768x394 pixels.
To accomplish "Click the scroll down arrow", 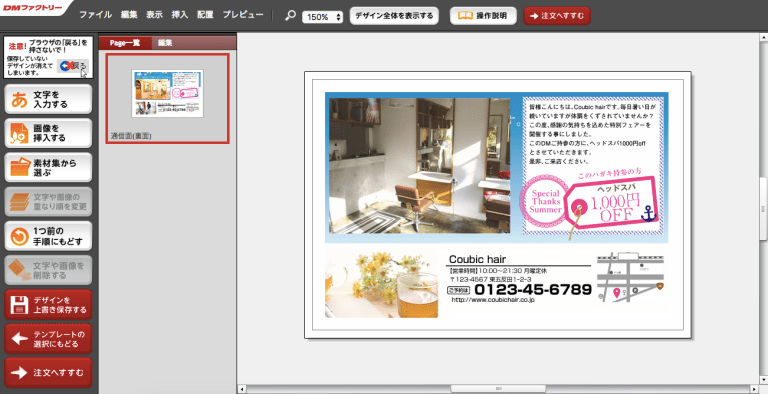I will 763,380.
